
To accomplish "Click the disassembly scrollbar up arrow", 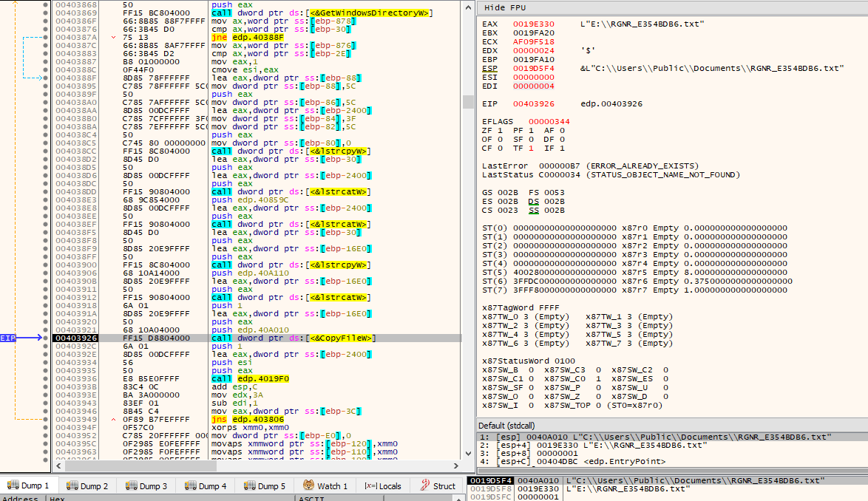I will tap(468, 7).
